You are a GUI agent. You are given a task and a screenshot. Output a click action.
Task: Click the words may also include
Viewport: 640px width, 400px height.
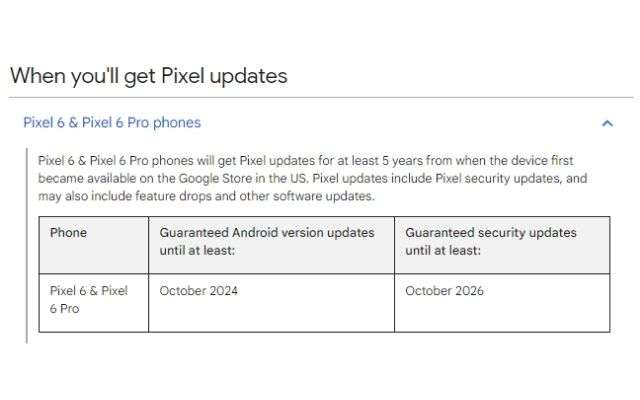(x=75, y=196)
